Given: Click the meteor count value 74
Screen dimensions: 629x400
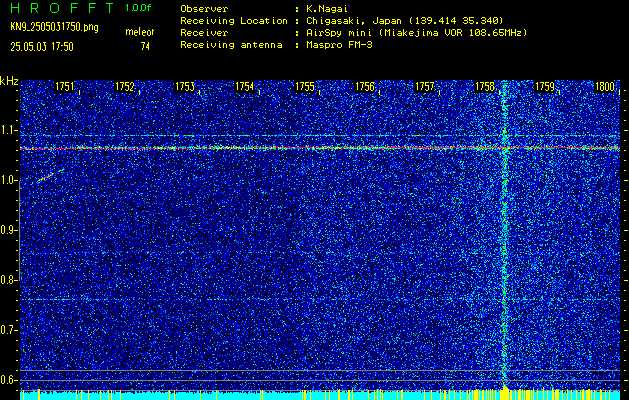Looking at the screenshot, I should (x=145, y=47).
